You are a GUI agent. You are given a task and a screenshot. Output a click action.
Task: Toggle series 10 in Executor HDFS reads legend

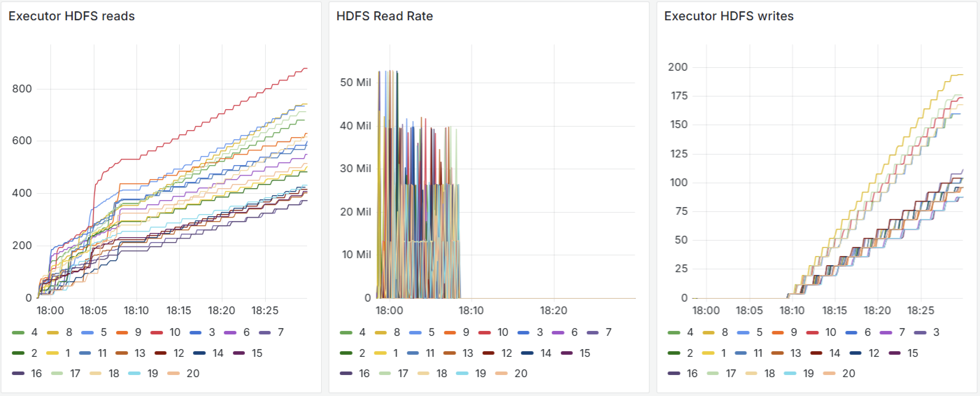175,332
